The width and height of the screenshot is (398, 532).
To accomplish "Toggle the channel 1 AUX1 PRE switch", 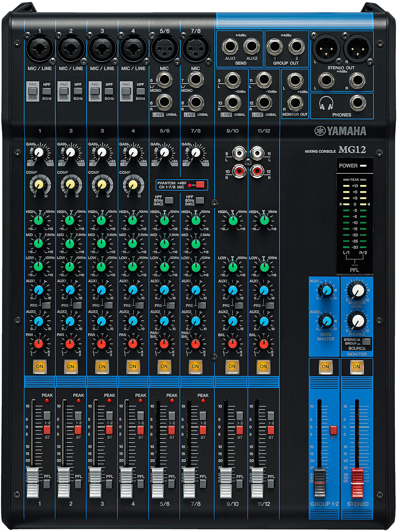I will (x=46, y=305).
